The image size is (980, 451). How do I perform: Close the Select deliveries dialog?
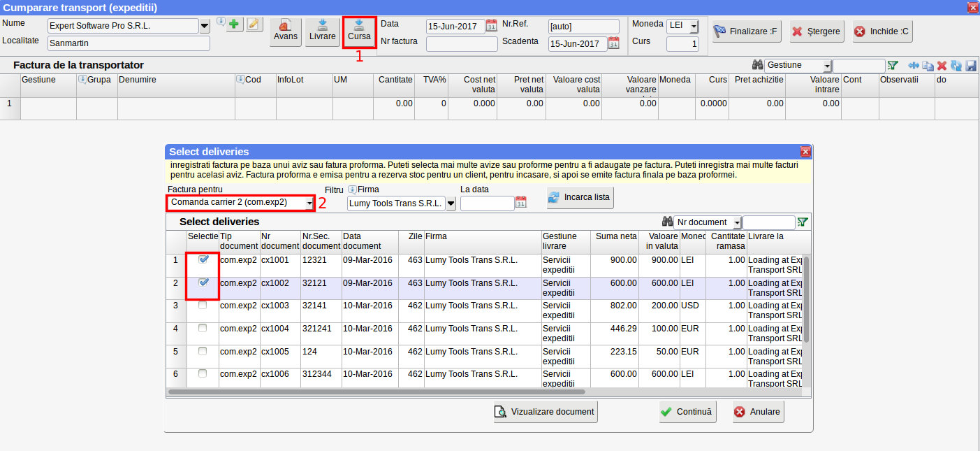coord(805,152)
